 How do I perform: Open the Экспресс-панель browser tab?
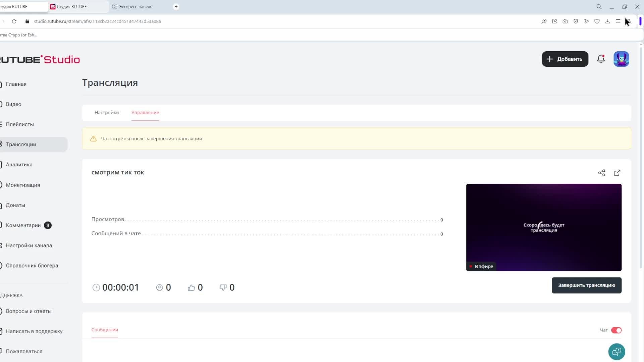pos(135,7)
